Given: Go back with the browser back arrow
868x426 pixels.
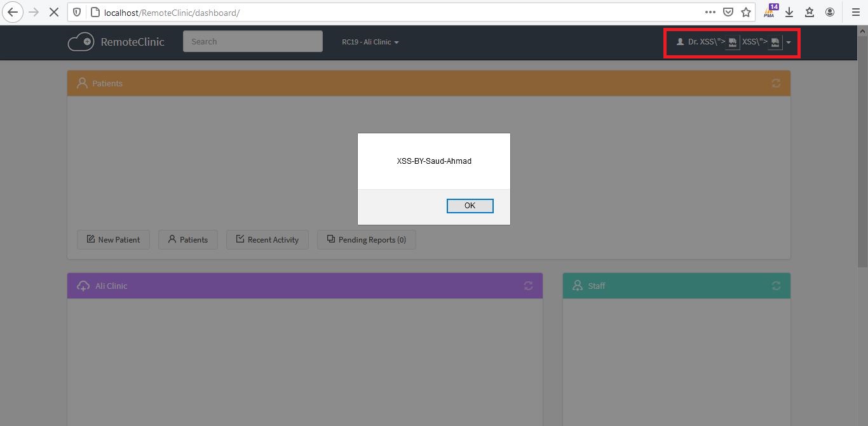Looking at the screenshot, I should [13, 12].
